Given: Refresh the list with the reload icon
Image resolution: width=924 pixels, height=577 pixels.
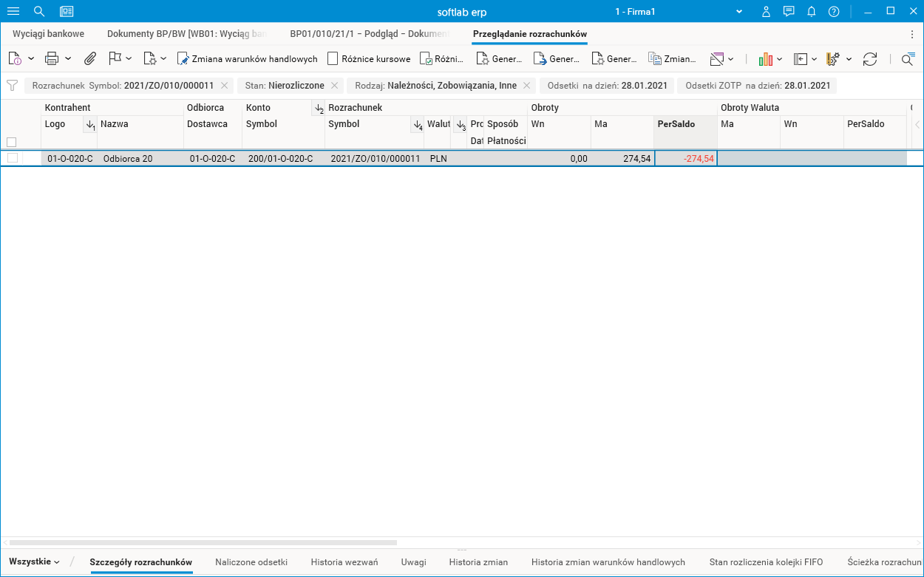Looking at the screenshot, I should pos(870,58).
